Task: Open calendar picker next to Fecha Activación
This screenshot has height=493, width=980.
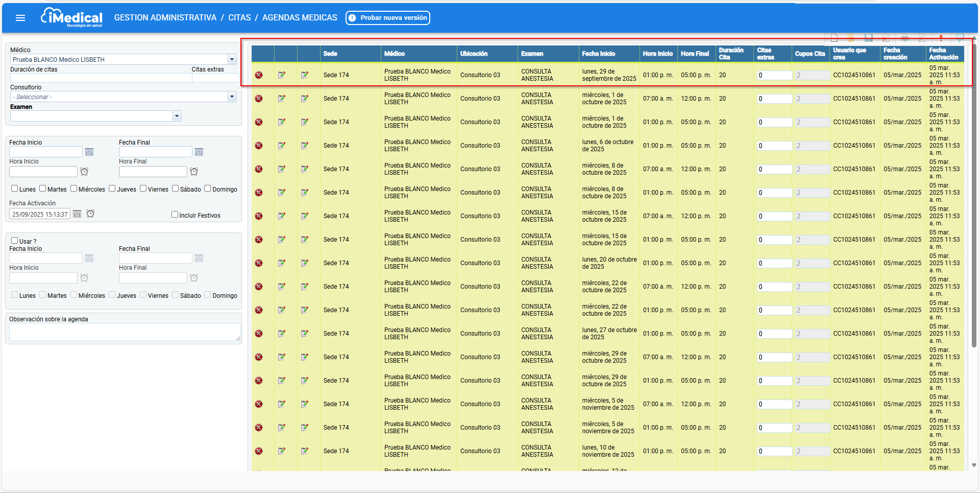Action: pos(77,214)
